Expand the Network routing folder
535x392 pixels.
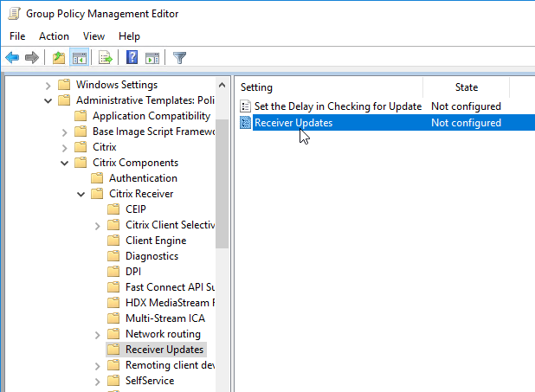pyautogui.click(x=98, y=335)
